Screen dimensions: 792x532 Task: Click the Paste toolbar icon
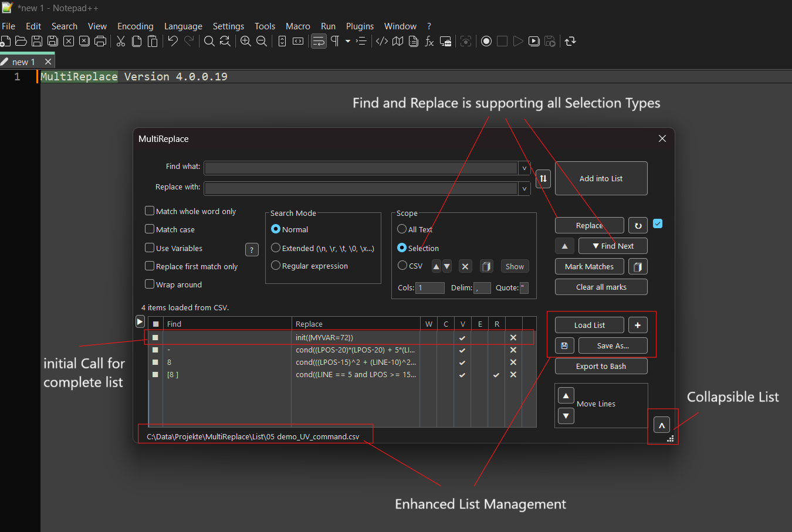(x=153, y=41)
